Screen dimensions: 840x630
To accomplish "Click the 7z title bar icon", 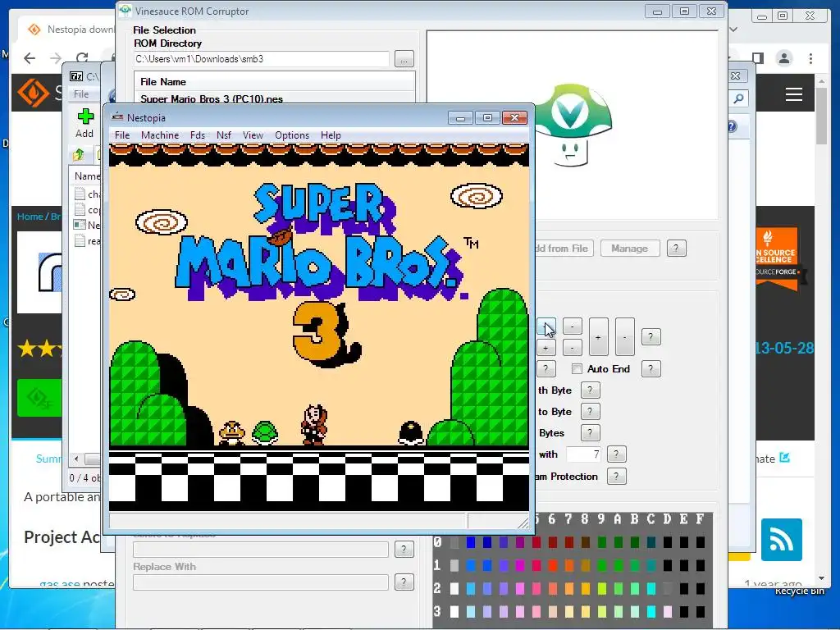I will [76, 76].
